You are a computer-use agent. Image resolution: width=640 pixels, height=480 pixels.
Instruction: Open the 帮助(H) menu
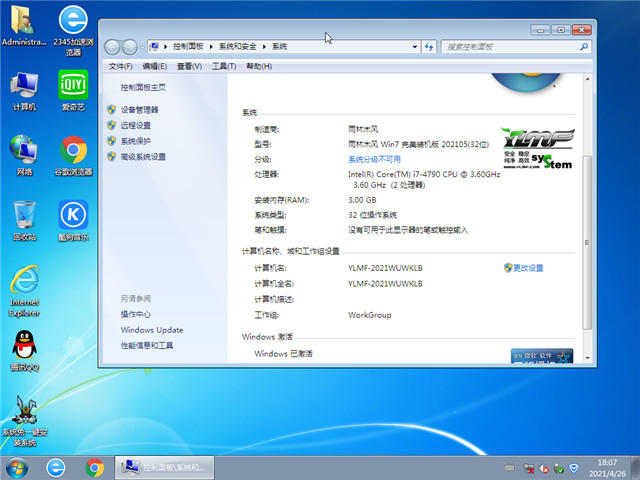tap(259, 66)
